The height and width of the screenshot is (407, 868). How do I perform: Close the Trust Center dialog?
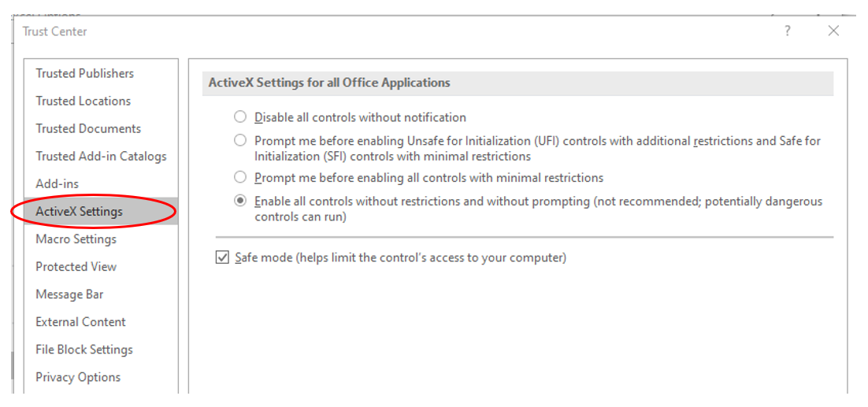click(833, 31)
